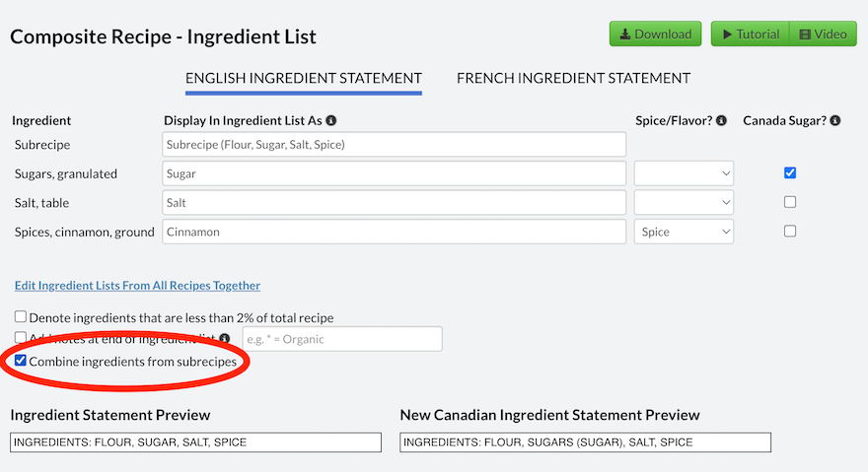Click the green Download button
Image resolution: width=868 pixels, height=472 pixels.
click(x=655, y=34)
